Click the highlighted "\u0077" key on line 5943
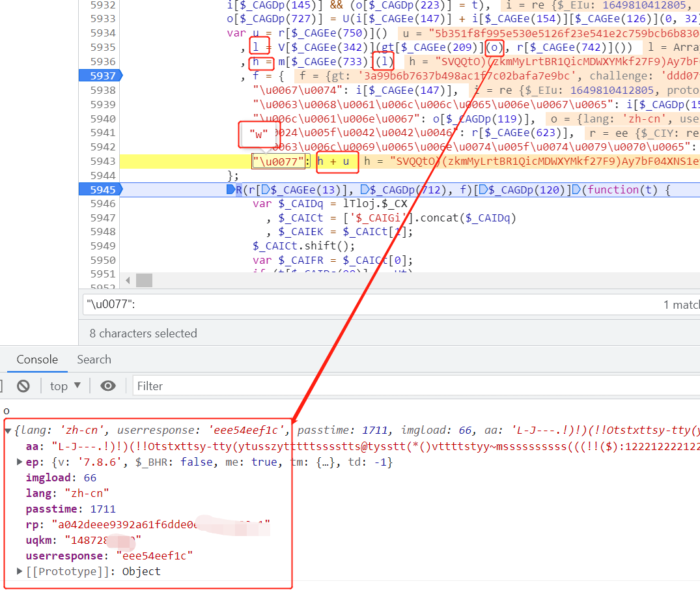 pyautogui.click(x=279, y=162)
